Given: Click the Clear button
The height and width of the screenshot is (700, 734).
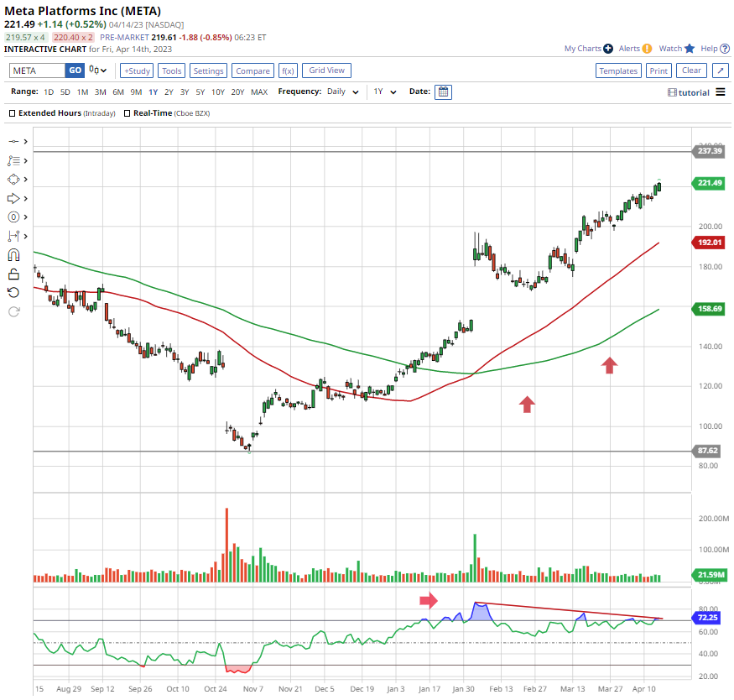Looking at the screenshot, I should click(x=691, y=71).
